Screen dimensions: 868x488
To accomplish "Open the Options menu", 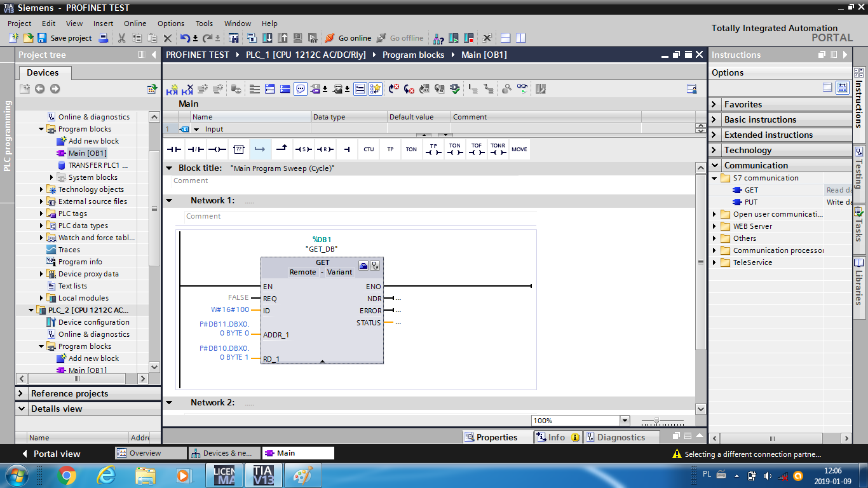I will pyautogui.click(x=171, y=24).
